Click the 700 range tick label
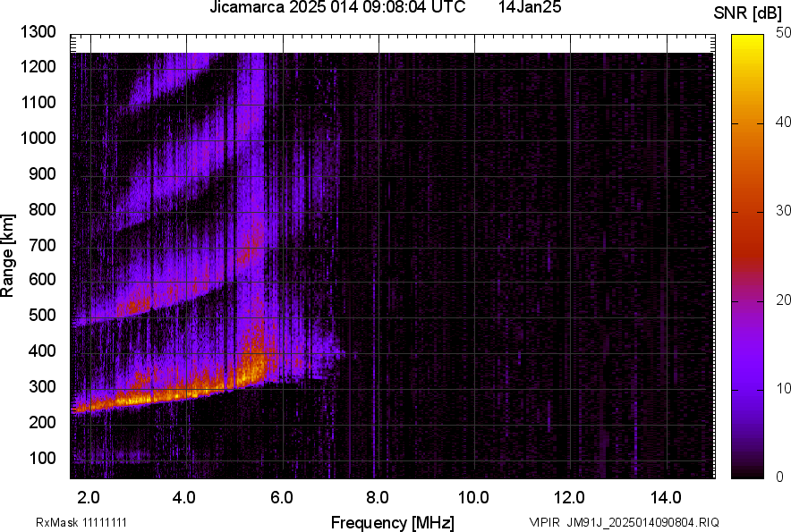 pos(42,245)
